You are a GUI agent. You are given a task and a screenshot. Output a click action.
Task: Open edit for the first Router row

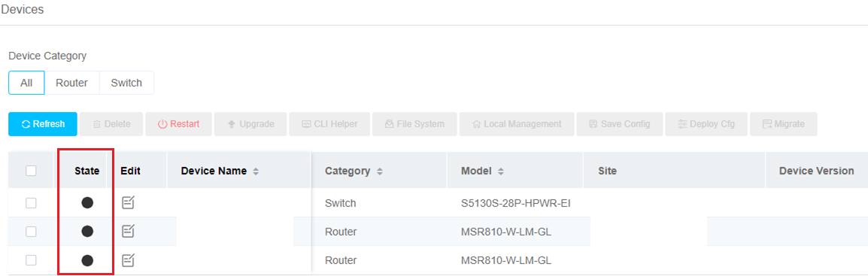coord(128,231)
